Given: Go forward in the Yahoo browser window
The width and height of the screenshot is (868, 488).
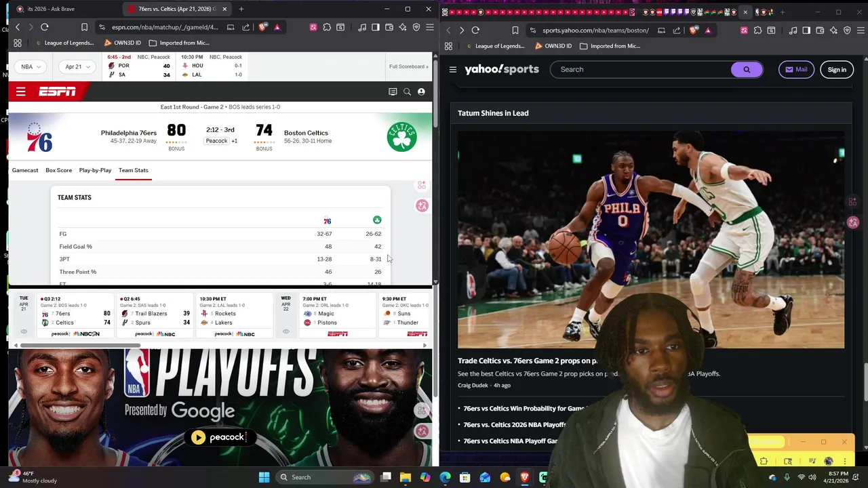Looking at the screenshot, I should 462,30.
